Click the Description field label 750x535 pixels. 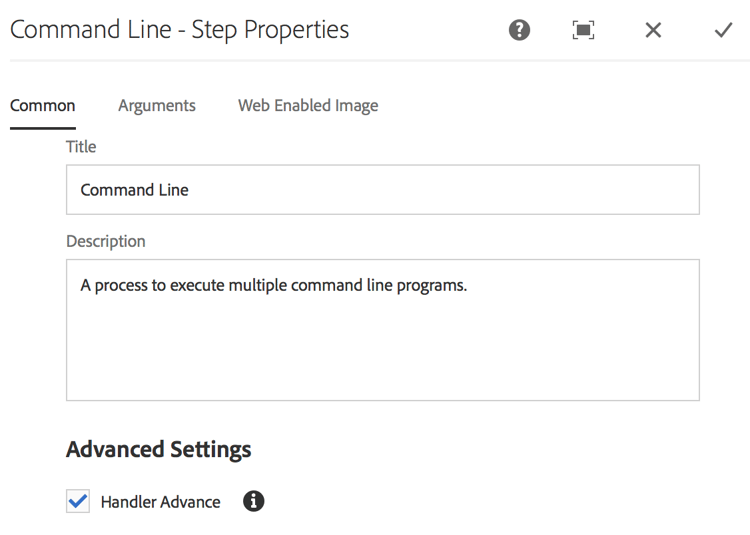pos(106,241)
